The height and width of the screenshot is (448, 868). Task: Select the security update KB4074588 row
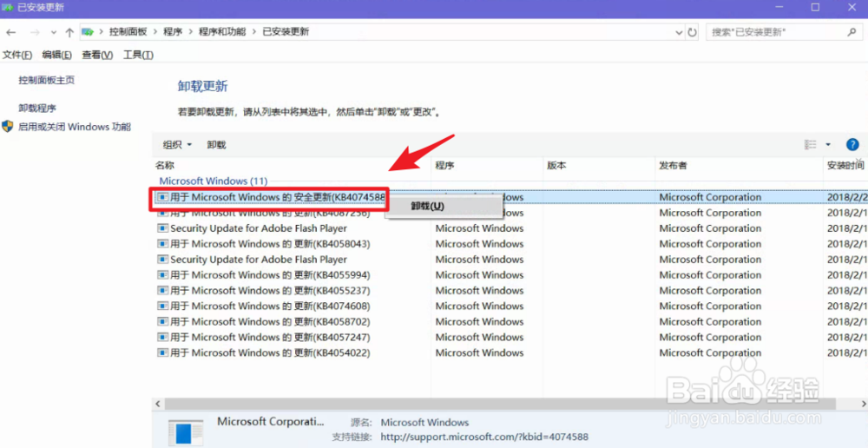pos(510,197)
